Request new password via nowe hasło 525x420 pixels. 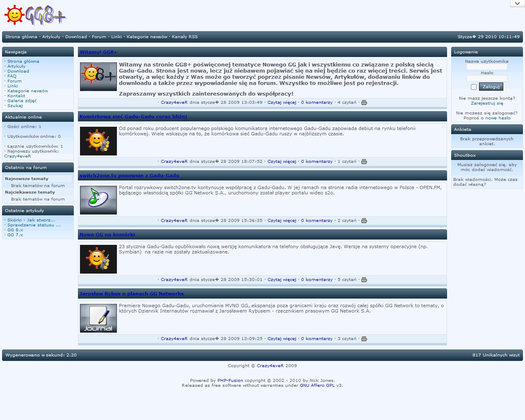click(498, 118)
